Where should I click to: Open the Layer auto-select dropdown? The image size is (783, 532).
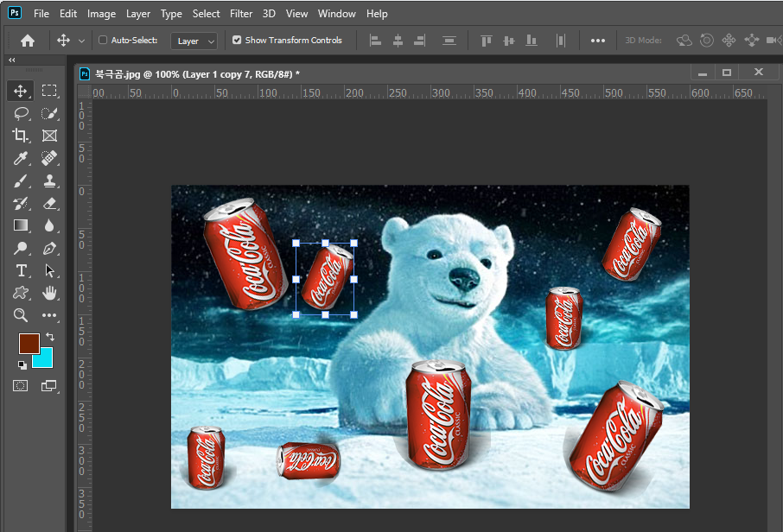point(194,41)
